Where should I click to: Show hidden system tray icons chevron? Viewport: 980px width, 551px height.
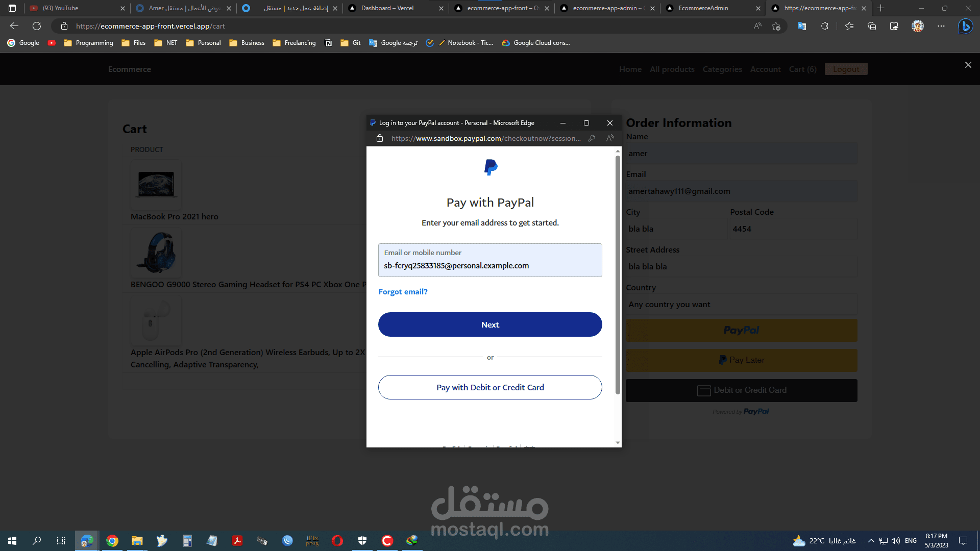(x=871, y=541)
